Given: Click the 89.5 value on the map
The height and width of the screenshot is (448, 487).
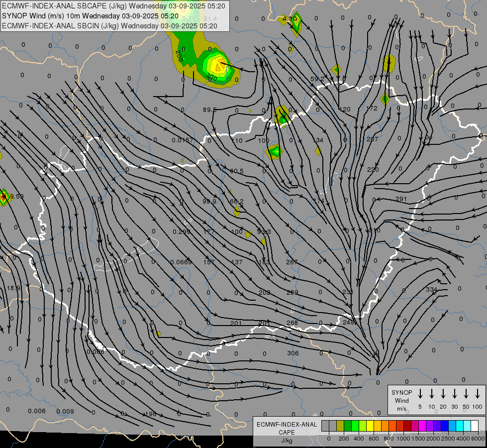Looking at the screenshot, I should click(x=210, y=110).
